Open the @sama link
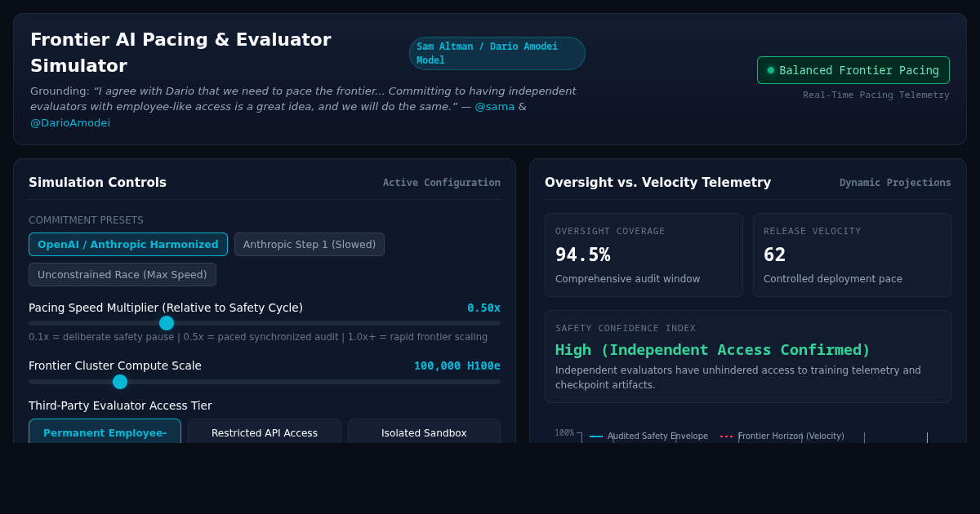Viewport: 980px width, 514px height. (x=495, y=106)
